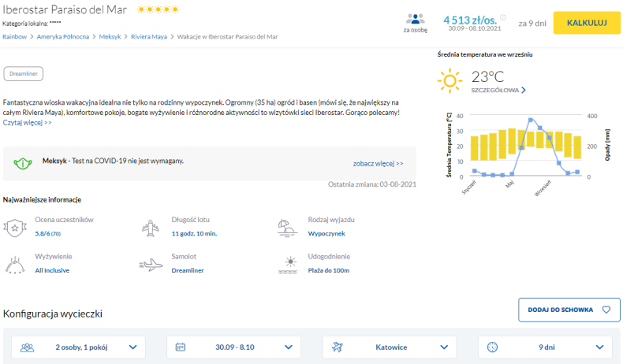Click the chevron next to SZCZEGÓŁOWA
This screenshot has height=364, width=623.
(524, 90)
